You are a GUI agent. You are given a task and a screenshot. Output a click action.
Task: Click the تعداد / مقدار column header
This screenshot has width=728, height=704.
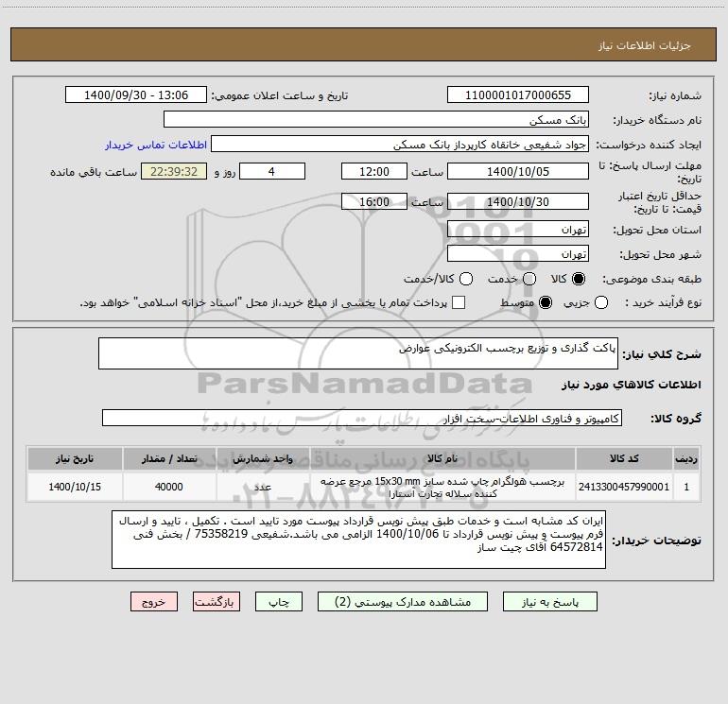[x=169, y=458]
